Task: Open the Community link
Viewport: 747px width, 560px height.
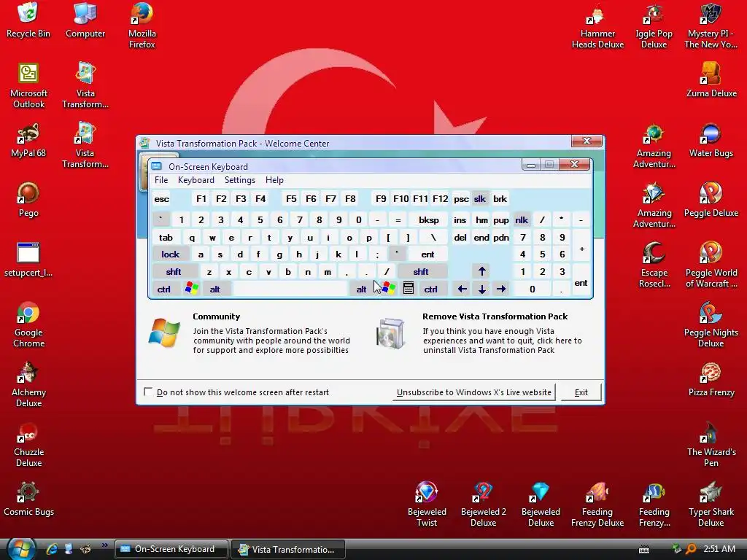Action: click(216, 316)
